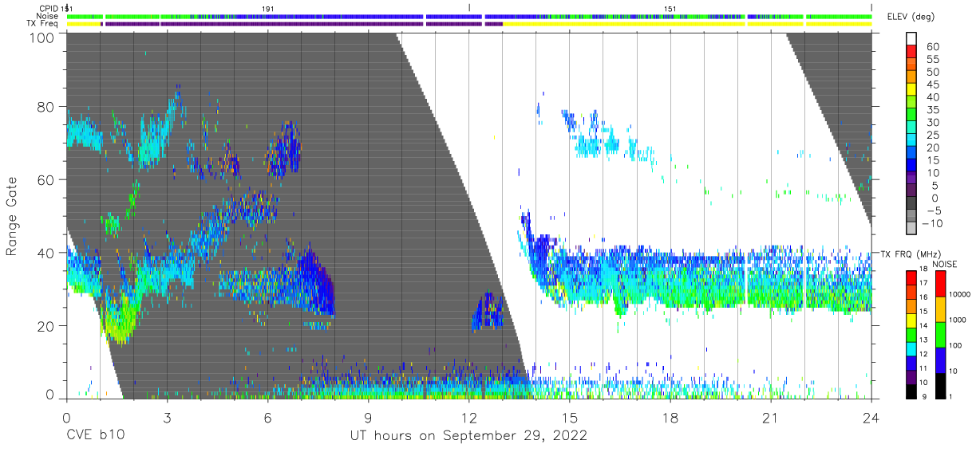Click the '9' tick on UT hours axis

(369, 417)
